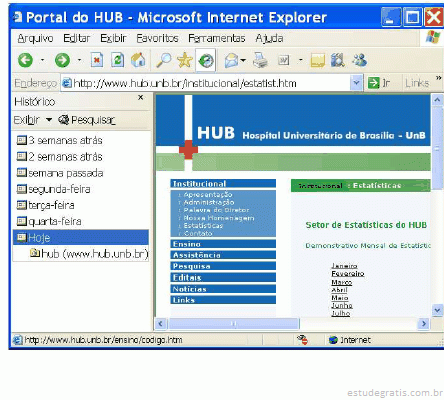Open the Exibir menu in menu bar
The width and height of the screenshot is (444, 400).
click(113, 38)
